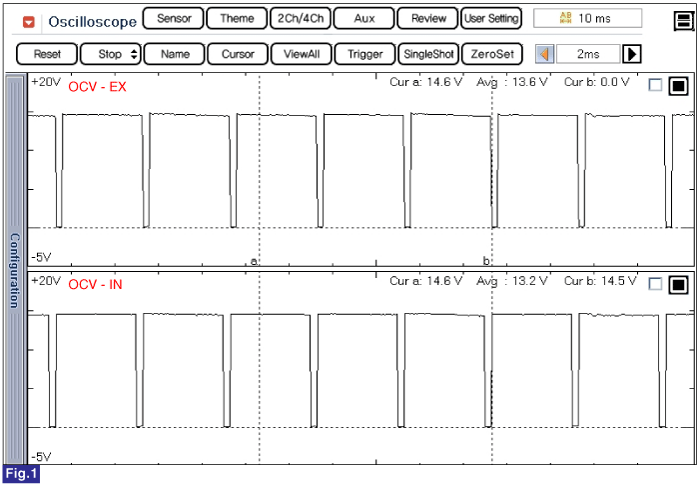Open the Aux options
The width and height of the screenshot is (700, 487).
(x=364, y=19)
